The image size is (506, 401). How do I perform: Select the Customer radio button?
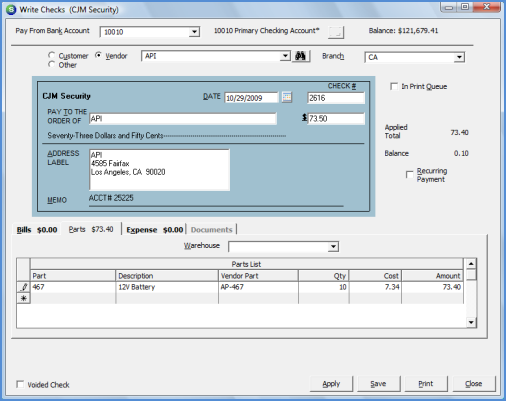pos(51,55)
